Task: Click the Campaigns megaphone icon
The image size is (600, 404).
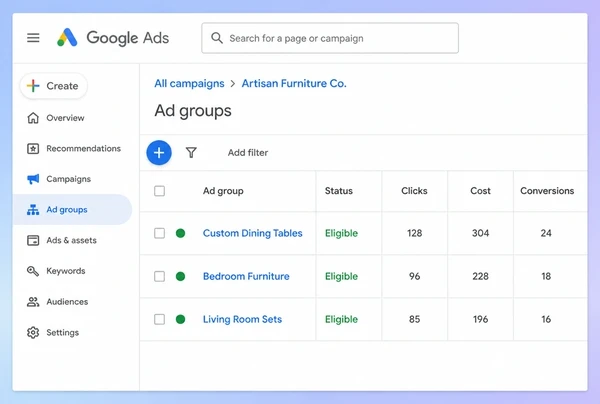Action: click(x=33, y=179)
